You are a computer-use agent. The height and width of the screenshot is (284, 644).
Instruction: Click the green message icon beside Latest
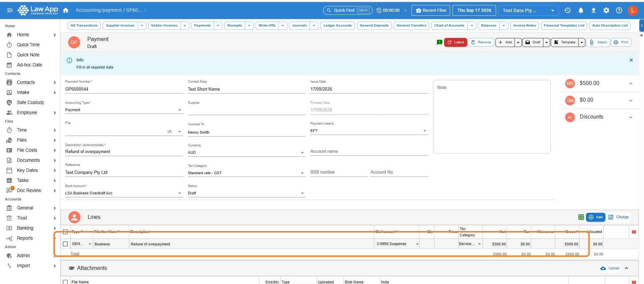tap(439, 42)
